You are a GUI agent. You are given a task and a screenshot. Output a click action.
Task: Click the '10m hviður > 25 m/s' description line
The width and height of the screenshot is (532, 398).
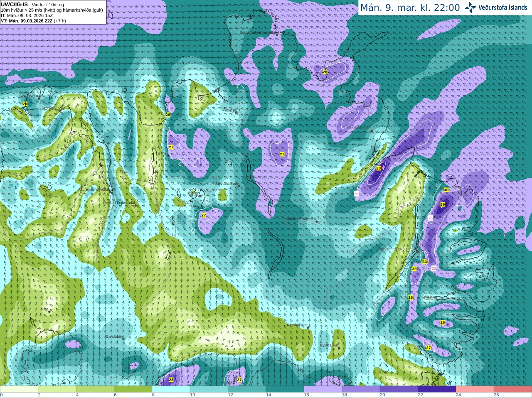pyautogui.click(x=52, y=10)
